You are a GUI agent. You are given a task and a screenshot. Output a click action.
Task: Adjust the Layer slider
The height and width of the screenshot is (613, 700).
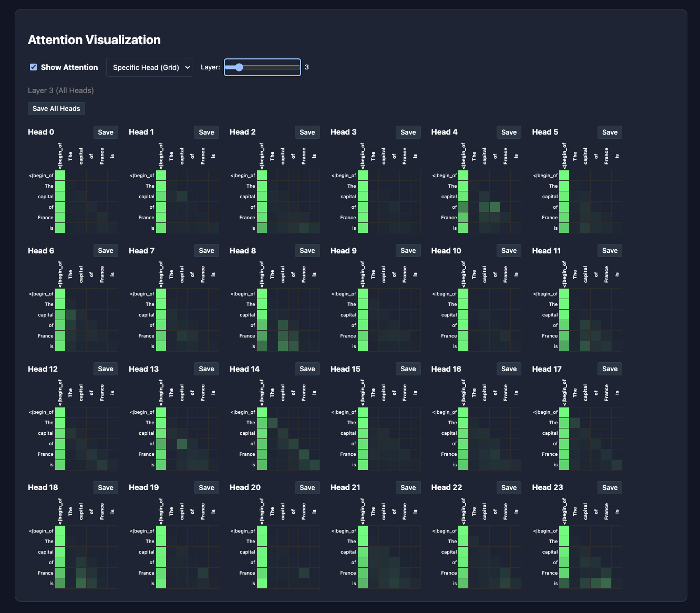point(262,67)
